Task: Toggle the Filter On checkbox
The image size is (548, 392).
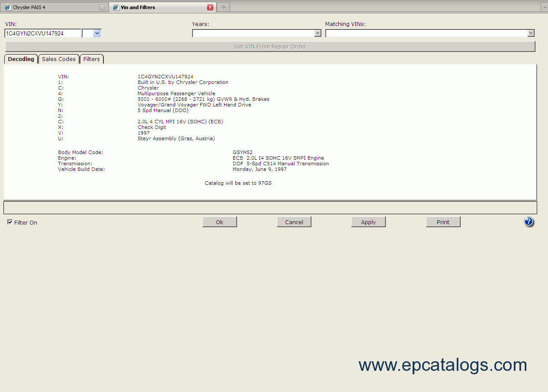Action: [10, 222]
